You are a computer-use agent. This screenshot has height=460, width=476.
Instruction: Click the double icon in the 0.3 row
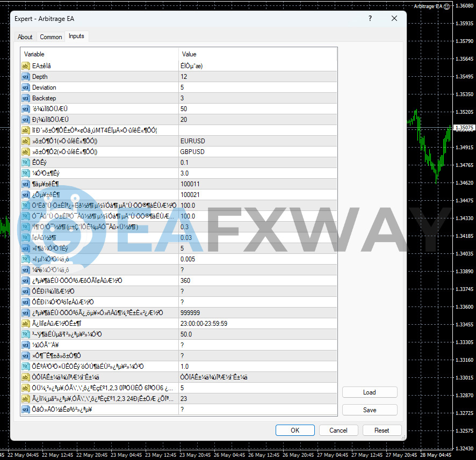point(25,227)
